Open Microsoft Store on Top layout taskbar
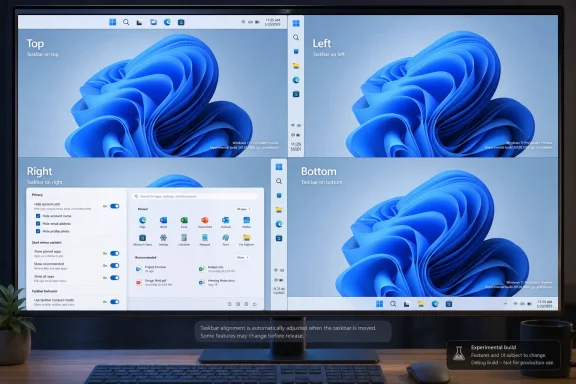 pos(181,22)
